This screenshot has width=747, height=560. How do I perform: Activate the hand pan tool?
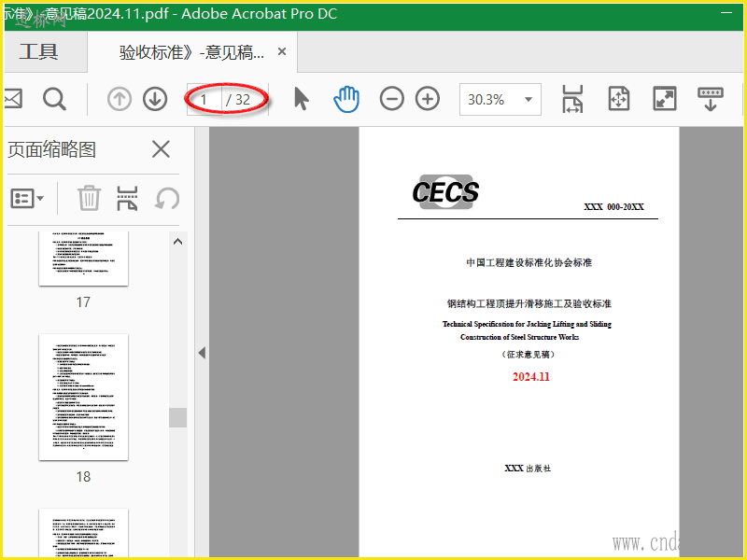pos(346,99)
